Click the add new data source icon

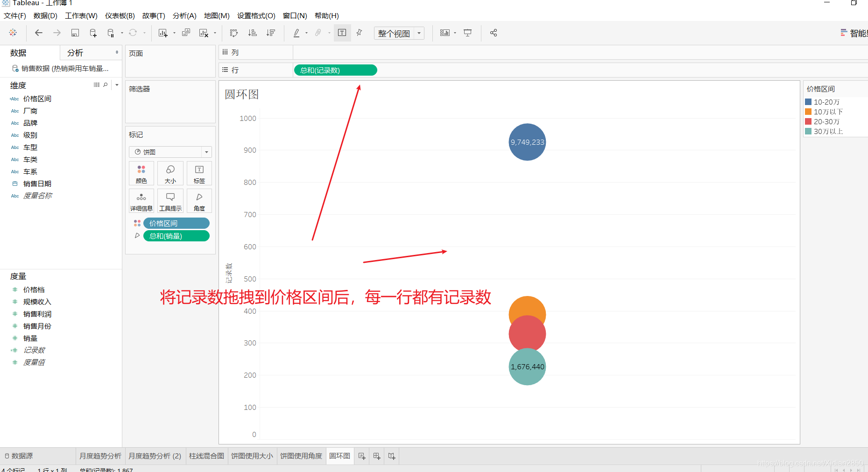click(93, 33)
